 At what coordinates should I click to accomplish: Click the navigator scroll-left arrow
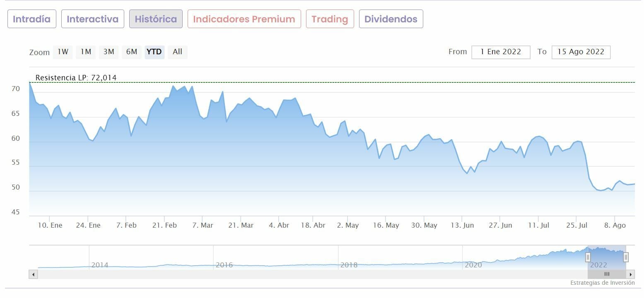[x=33, y=274]
